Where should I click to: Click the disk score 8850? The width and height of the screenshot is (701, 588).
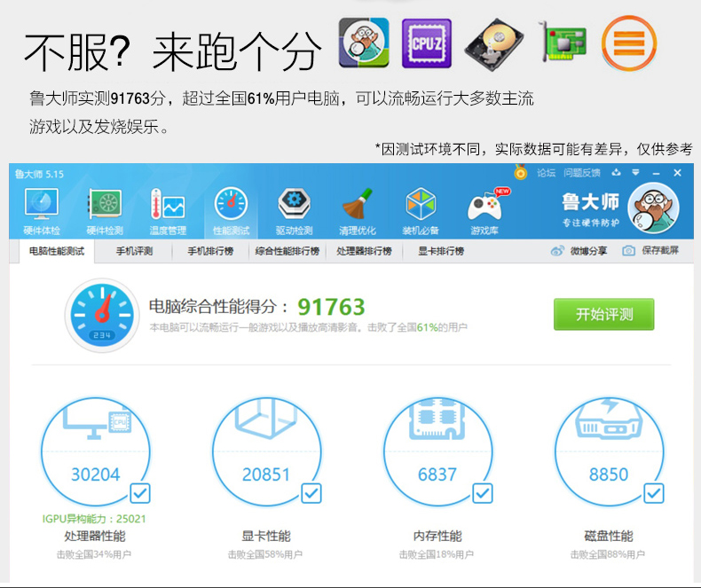[609, 474]
